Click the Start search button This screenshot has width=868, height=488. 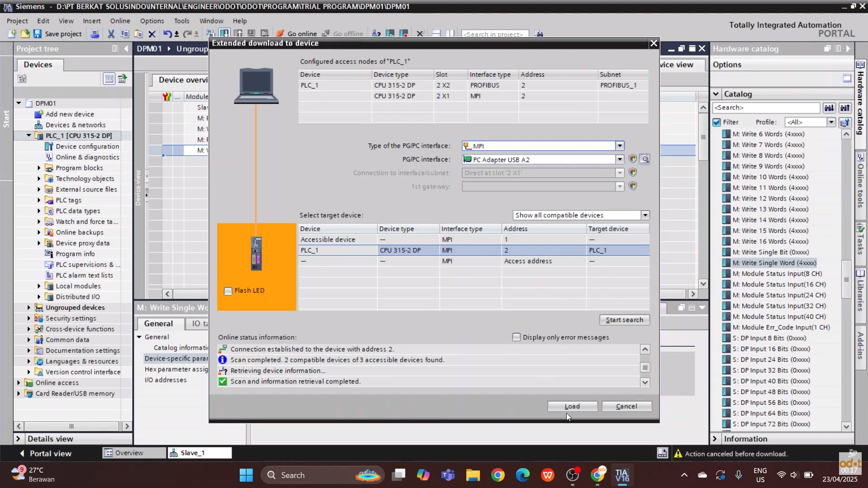click(624, 320)
